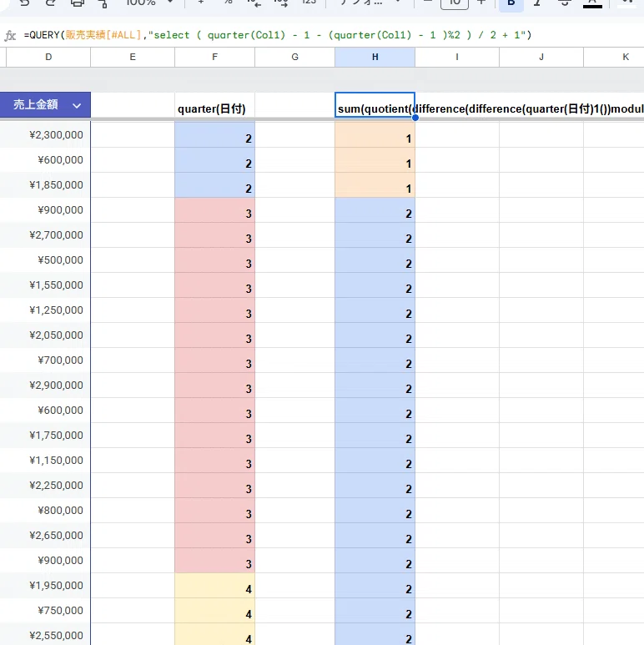Click quarter value 4 in the ¥750,000 row
Viewport: 644px width, 645px height.
[214, 611]
